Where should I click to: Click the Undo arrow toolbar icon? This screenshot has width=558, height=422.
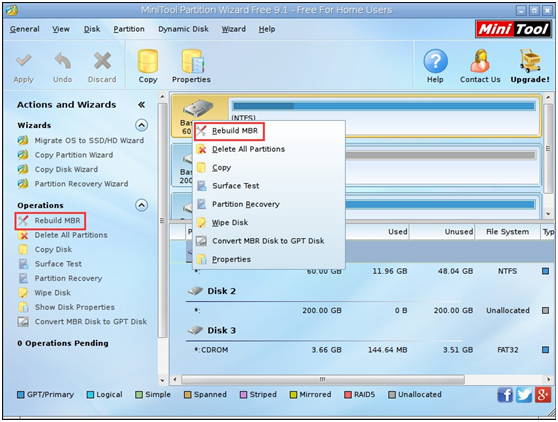click(x=63, y=61)
